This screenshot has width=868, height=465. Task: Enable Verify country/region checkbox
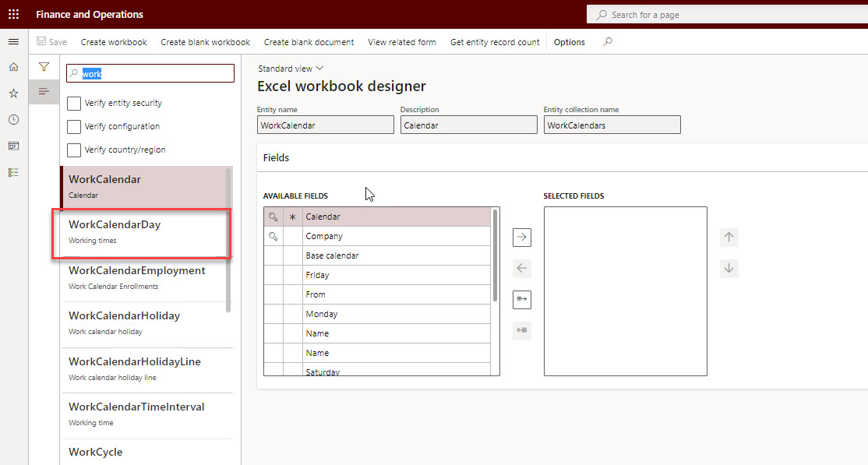73,150
